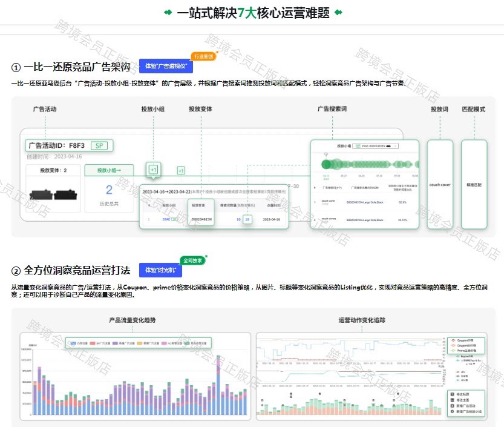Click the 新增广告活动 legend icon
Image resolution: width=504 pixels, height=427 pixels.
tap(453, 406)
